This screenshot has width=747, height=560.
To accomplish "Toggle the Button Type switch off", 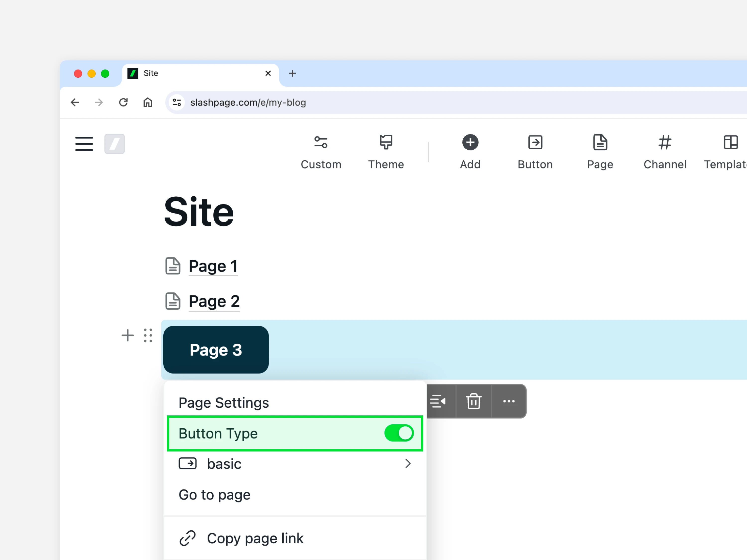I will click(x=399, y=433).
